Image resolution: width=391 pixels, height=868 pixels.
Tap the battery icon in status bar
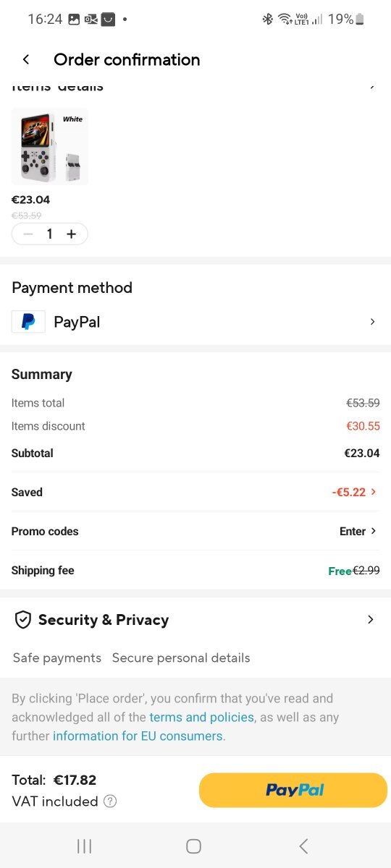360,20
